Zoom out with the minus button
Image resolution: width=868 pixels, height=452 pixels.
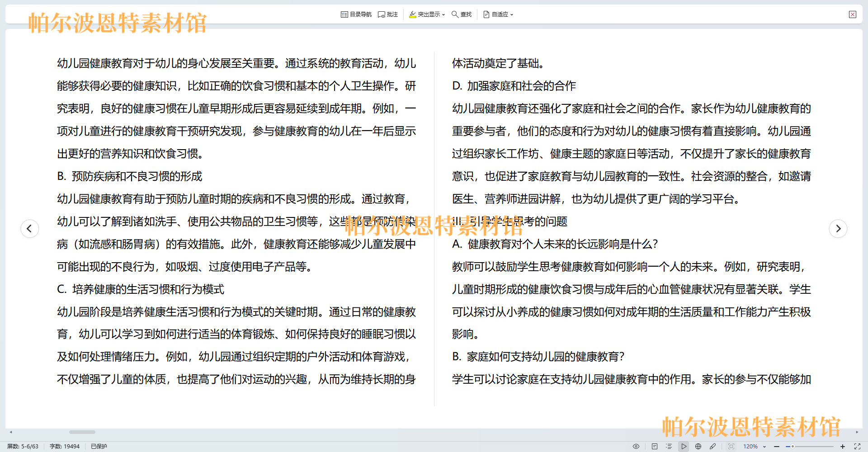tap(777, 447)
